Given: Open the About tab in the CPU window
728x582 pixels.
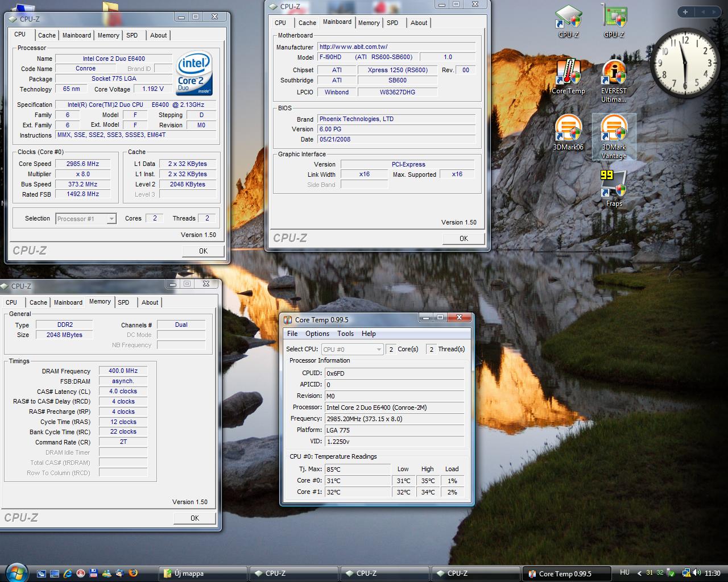Looking at the screenshot, I should (x=159, y=35).
